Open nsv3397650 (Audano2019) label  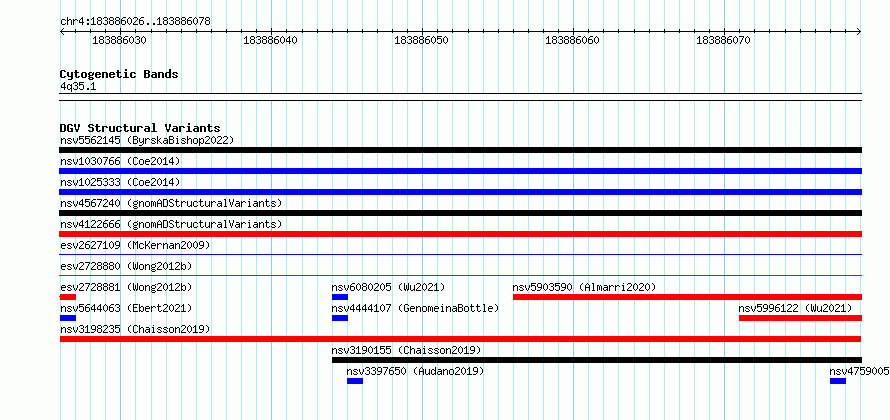click(415, 371)
